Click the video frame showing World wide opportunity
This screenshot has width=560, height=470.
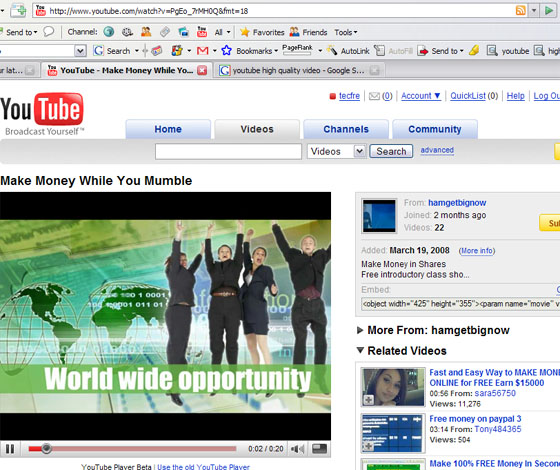165,316
